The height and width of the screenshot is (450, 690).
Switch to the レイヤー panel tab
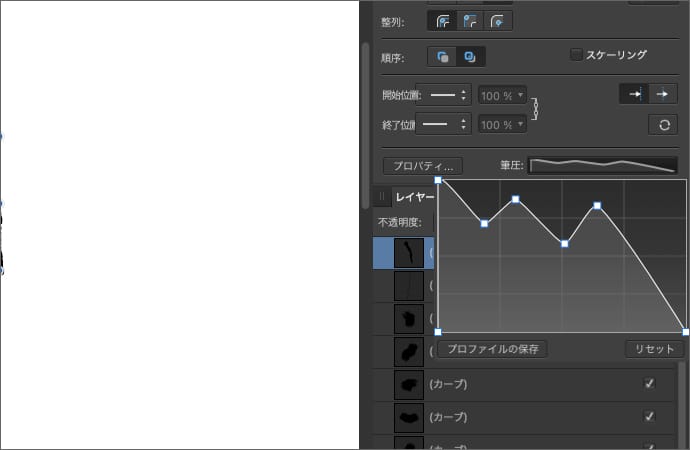click(413, 198)
